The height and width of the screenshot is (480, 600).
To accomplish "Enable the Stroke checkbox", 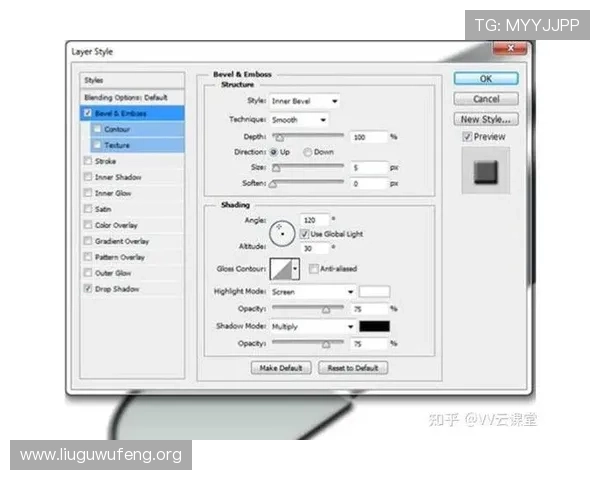I will tap(88, 161).
